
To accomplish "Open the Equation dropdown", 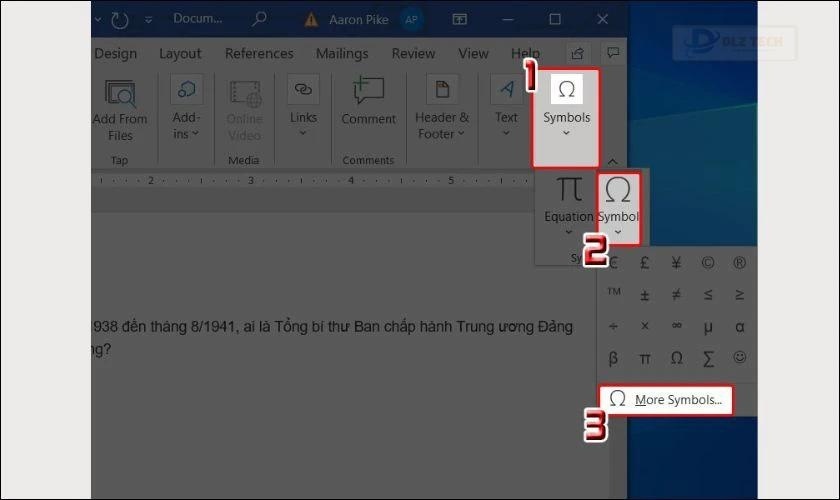I will [568, 208].
